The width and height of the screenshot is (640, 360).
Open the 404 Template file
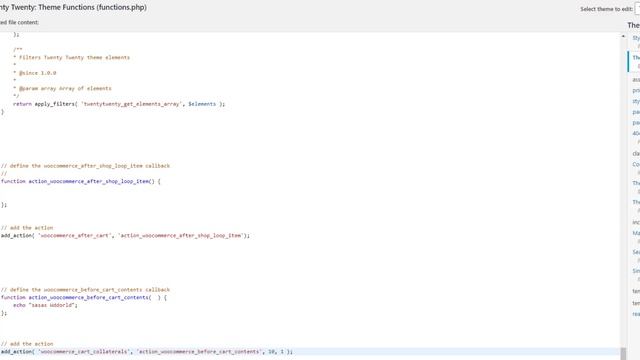click(x=636, y=133)
